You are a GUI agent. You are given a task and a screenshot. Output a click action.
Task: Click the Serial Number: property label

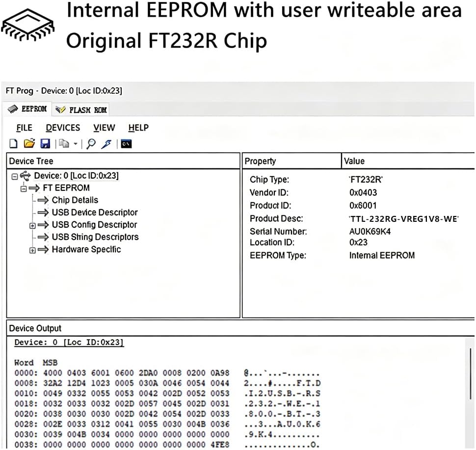pyautogui.click(x=278, y=232)
